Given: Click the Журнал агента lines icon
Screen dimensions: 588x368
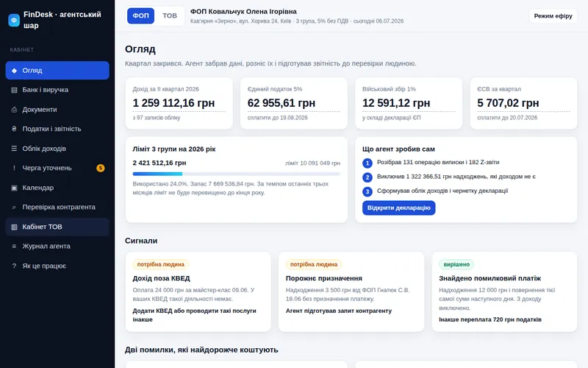Looking at the screenshot, I should pyautogui.click(x=14, y=247).
